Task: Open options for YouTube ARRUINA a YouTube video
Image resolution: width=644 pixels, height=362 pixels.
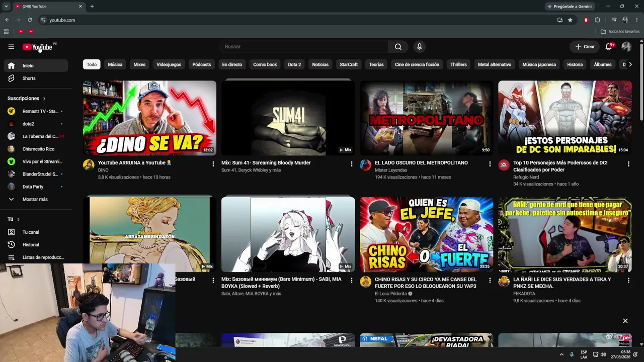Action: tap(213, 164)
